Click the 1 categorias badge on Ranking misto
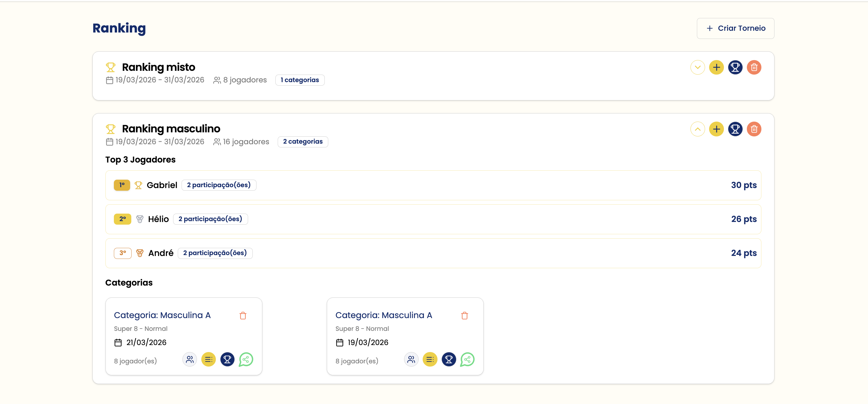The width and height of the screenshot is (868, 404). coord(300,80)
